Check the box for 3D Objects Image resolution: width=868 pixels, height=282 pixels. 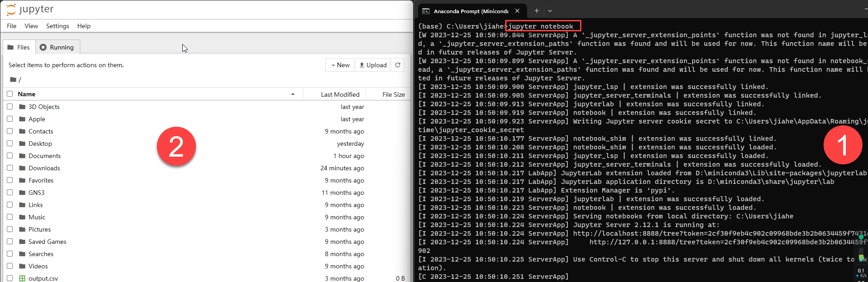pyautogui.click(x=10, y=106)
